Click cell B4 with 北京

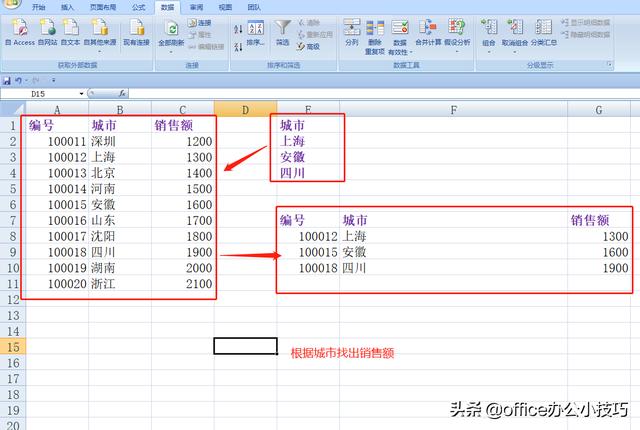(120, 173)
